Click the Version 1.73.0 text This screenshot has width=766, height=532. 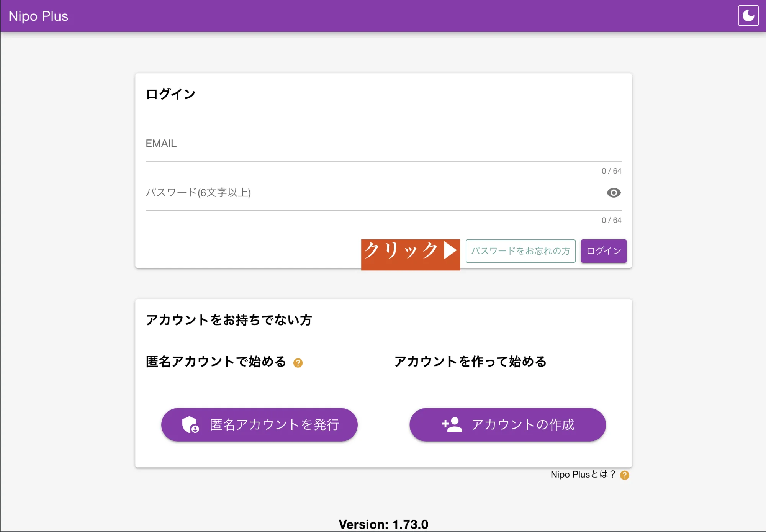383,524
